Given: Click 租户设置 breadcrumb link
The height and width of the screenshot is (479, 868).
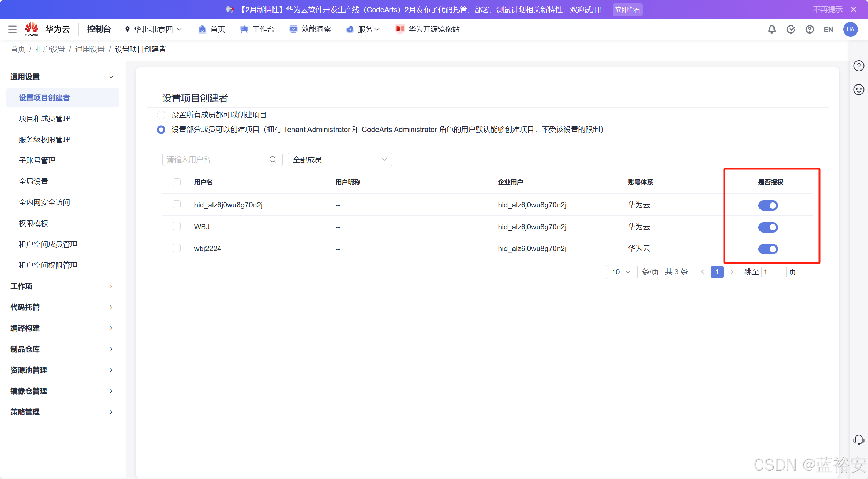Looking at the screenshot, I should (50, 49).
